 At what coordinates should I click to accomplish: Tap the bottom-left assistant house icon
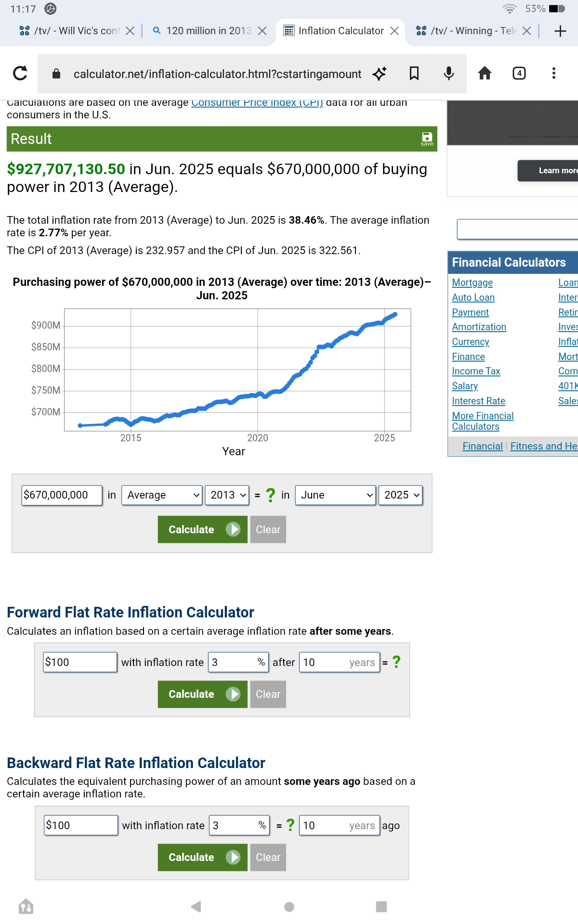pos(26,907)
